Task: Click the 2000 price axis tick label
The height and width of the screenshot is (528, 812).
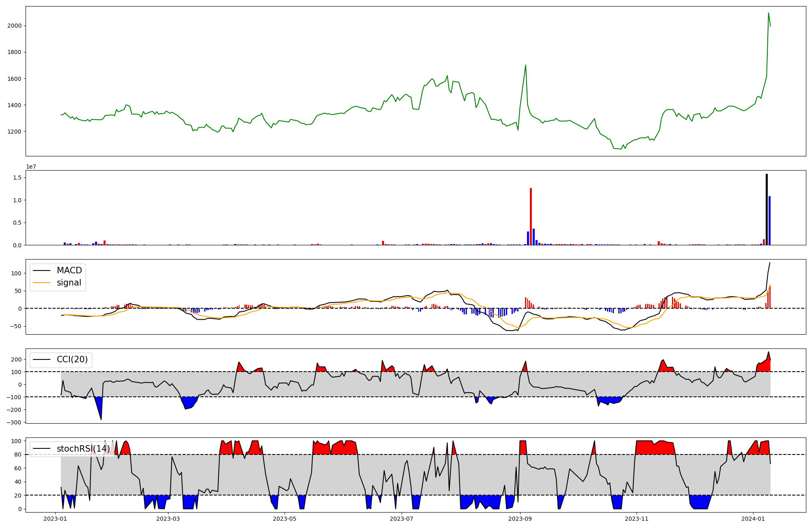Action: (x=14, y=26)
